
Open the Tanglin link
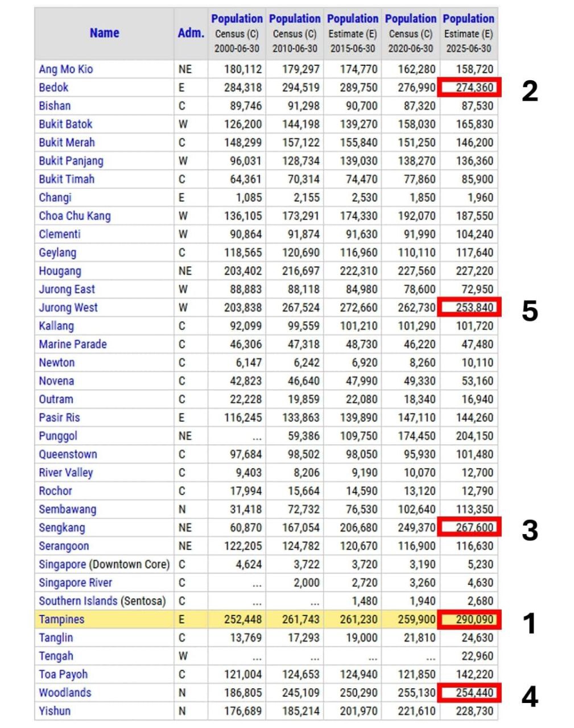click(56, 638)
